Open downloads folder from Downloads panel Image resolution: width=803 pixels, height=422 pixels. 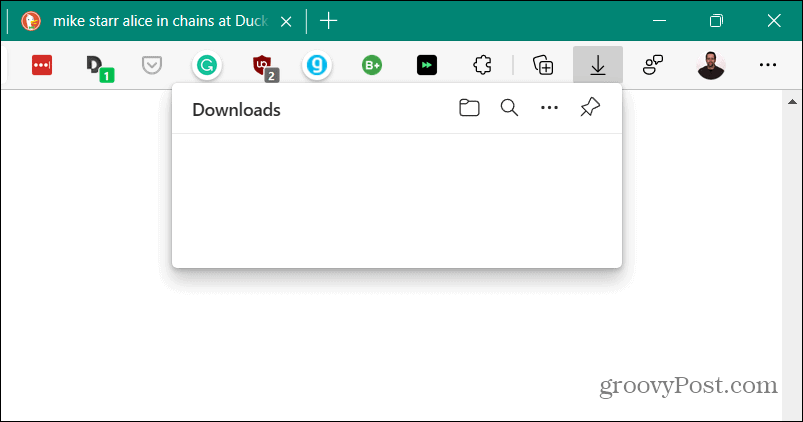click(469, 109)
